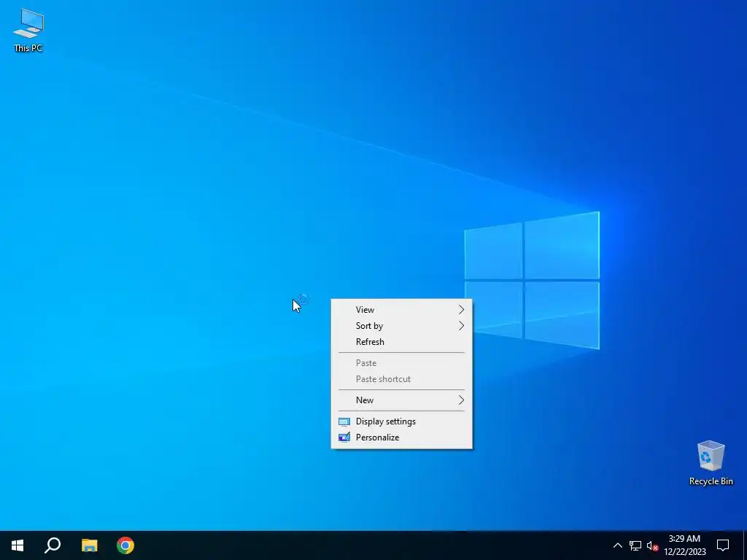Click the taskbar Search magnifier icon

point(53,545)
